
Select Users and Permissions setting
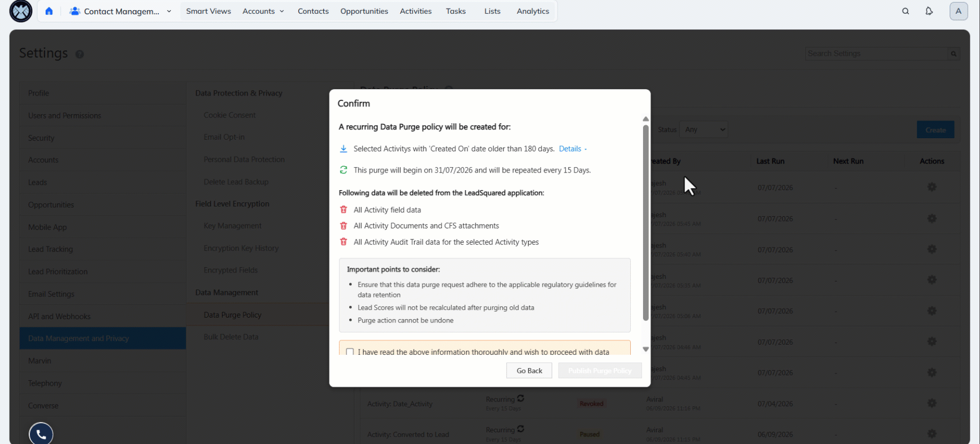pos(103,115)
